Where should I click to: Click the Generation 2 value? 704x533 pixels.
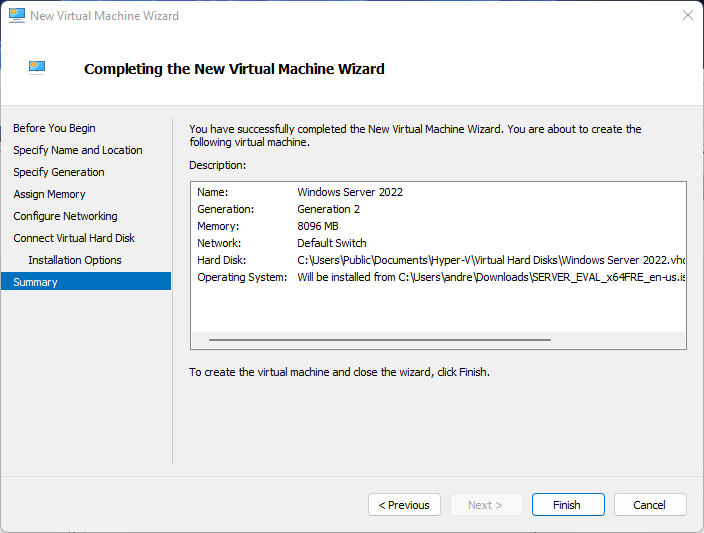(x=329, y=209)
